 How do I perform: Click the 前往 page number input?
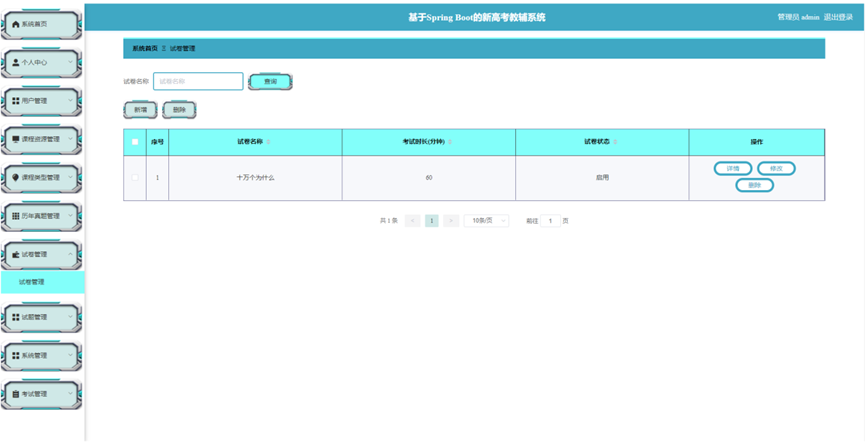[551, 221]
